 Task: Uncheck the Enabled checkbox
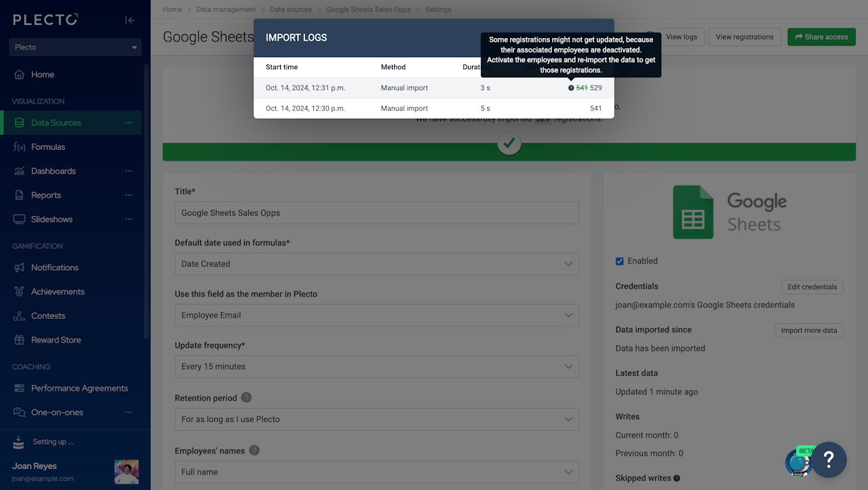tap(620, 261)
